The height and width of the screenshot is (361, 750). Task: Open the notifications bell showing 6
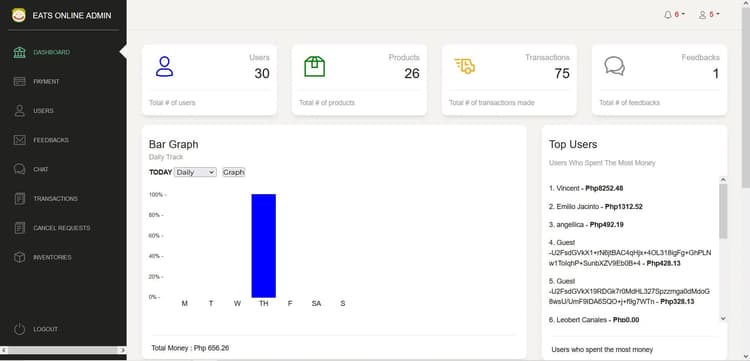(x=674, y=15)
